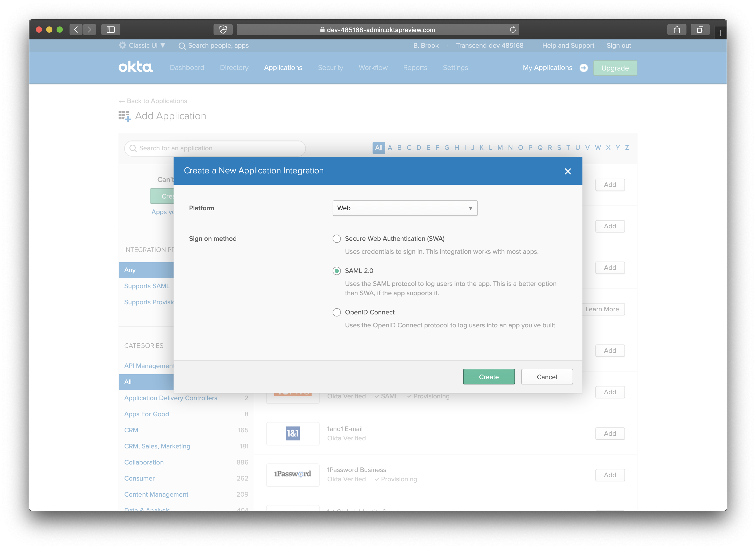Viewport: 756px width, 549px height.
Task: Open the Workflow menu
Action: (373, 68)
